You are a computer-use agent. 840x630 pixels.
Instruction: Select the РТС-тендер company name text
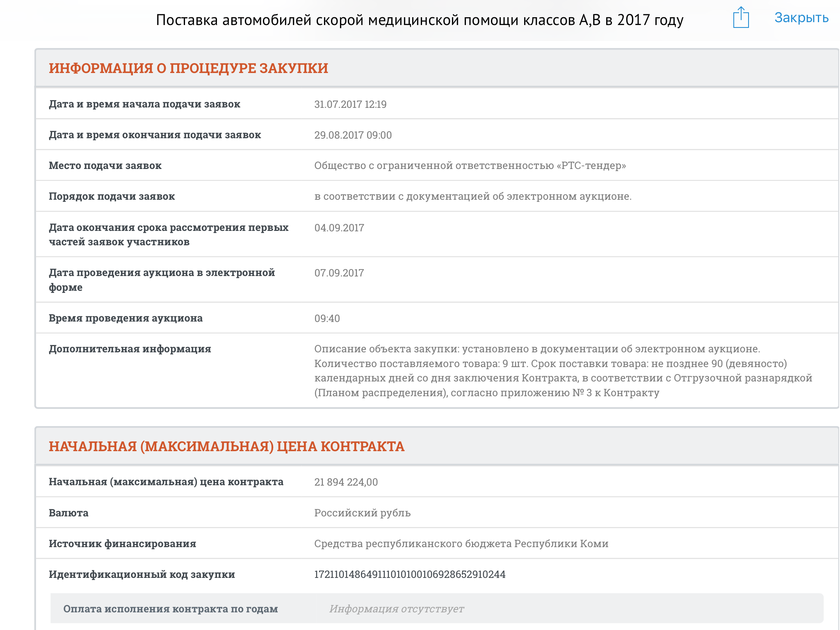click(470, 165)
